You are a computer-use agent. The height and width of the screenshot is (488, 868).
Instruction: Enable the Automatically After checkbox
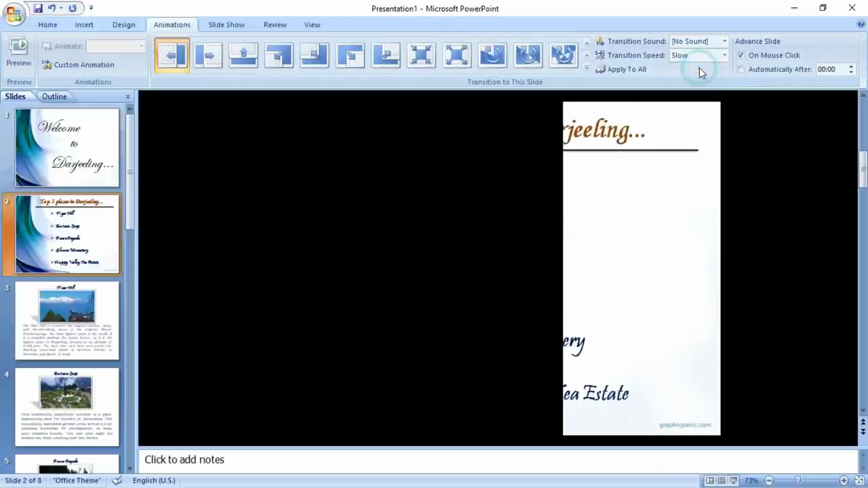pyautogui.click(x=741, y=69)
